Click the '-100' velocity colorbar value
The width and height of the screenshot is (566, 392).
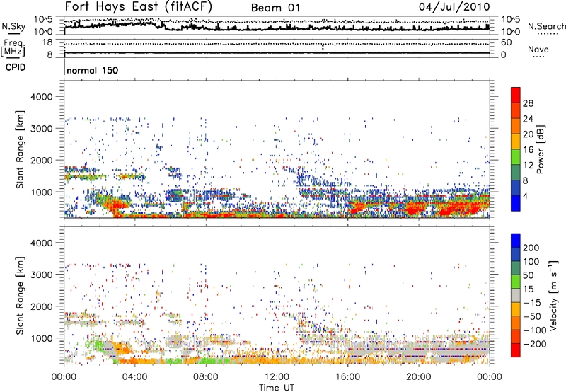[534, 330]
